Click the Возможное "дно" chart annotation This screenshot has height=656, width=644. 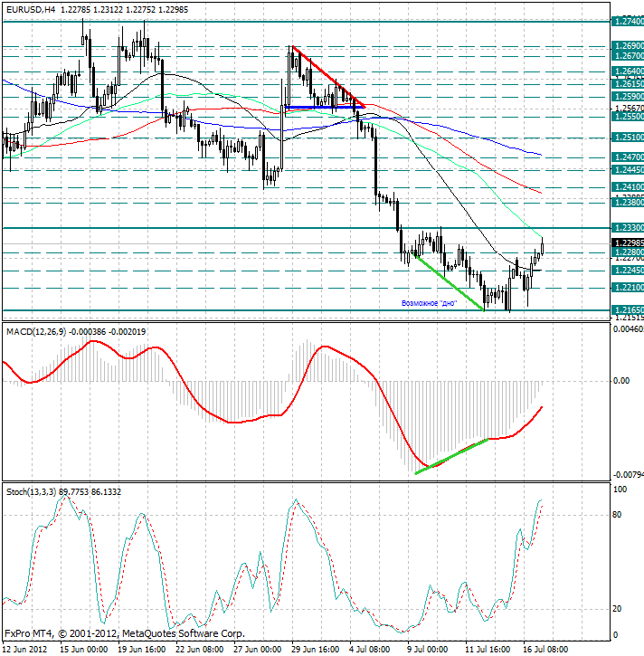[x=429, y=303]
